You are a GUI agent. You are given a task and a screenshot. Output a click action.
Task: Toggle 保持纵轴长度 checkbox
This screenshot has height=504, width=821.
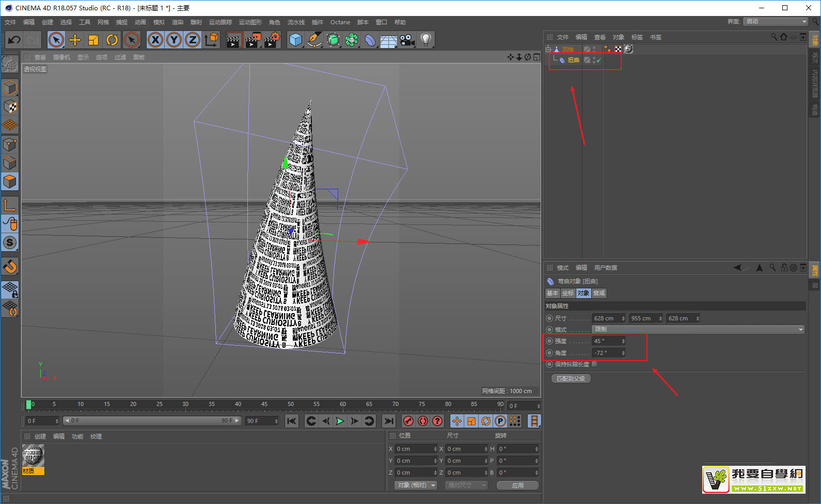[x=595, y=364]
